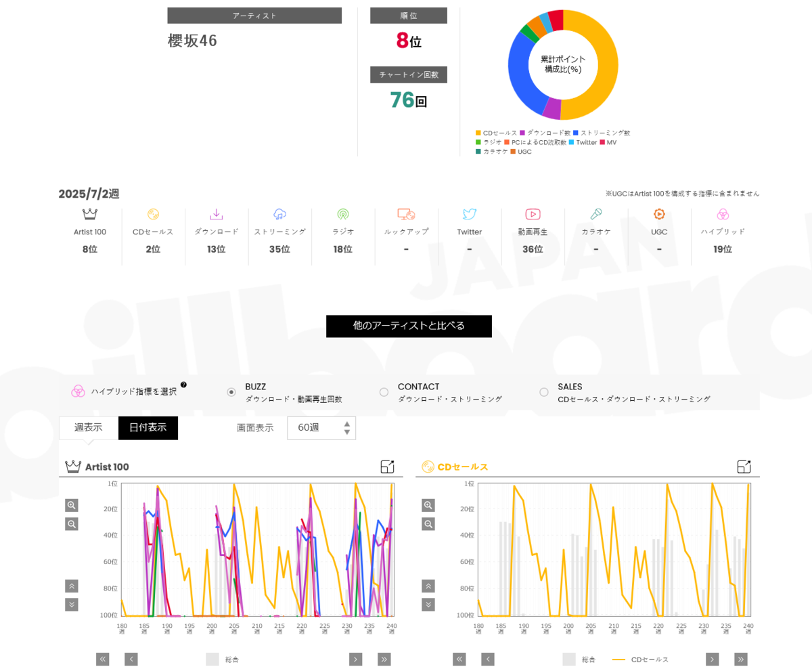This screenshot has height=667, width=812.
Task: Select the CONTACT hybrid indicator radio button
Action: click(x=384, y=392)
